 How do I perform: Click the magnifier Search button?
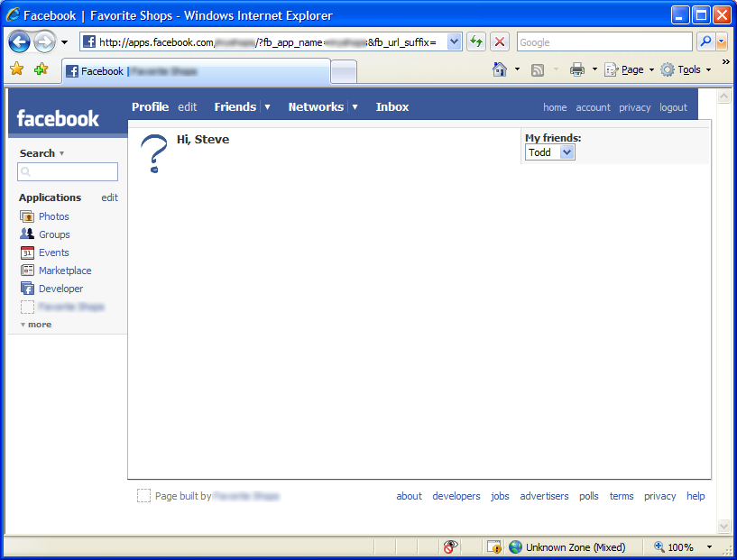click(x=705, y=42)
